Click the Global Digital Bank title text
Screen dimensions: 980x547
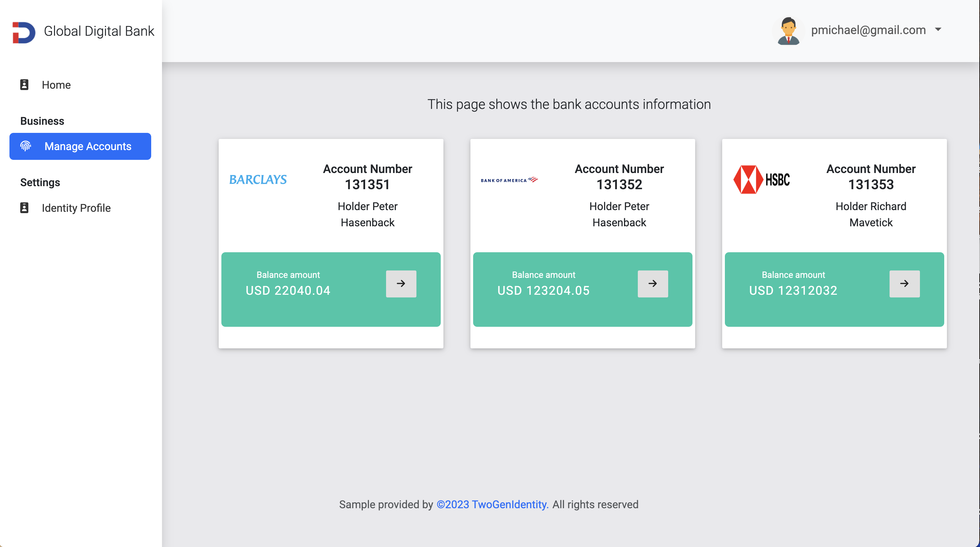click(99, 31)
